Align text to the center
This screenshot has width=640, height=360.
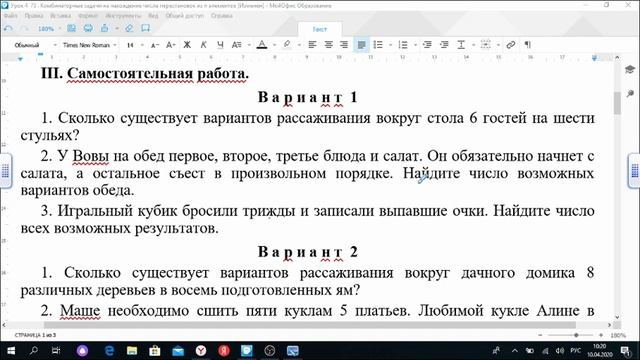[x=329, y=45]
